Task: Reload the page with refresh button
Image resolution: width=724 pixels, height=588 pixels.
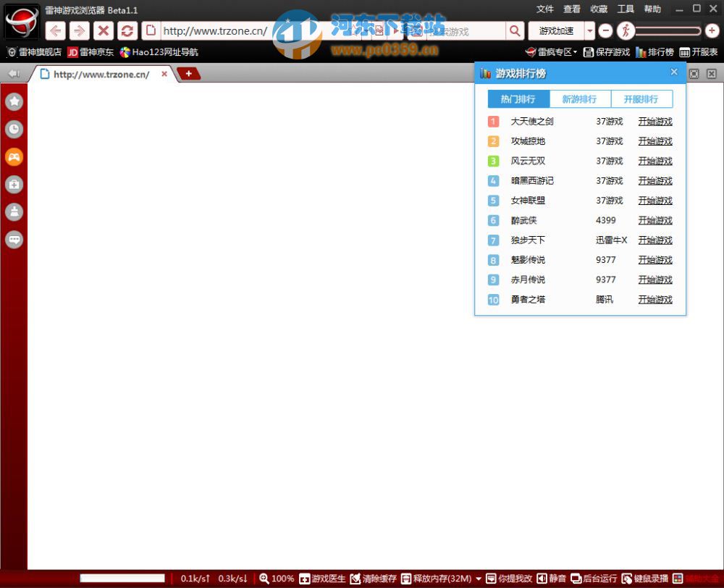Action: coord(127,31)
